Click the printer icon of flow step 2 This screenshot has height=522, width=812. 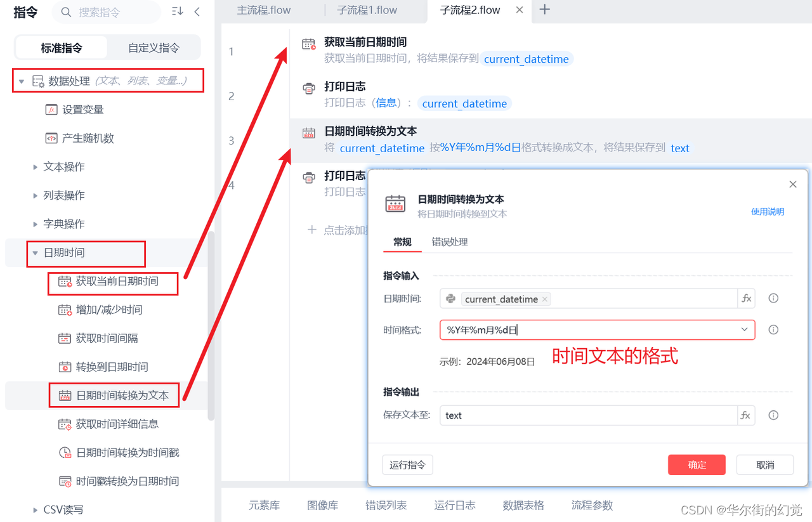point(309,88)
